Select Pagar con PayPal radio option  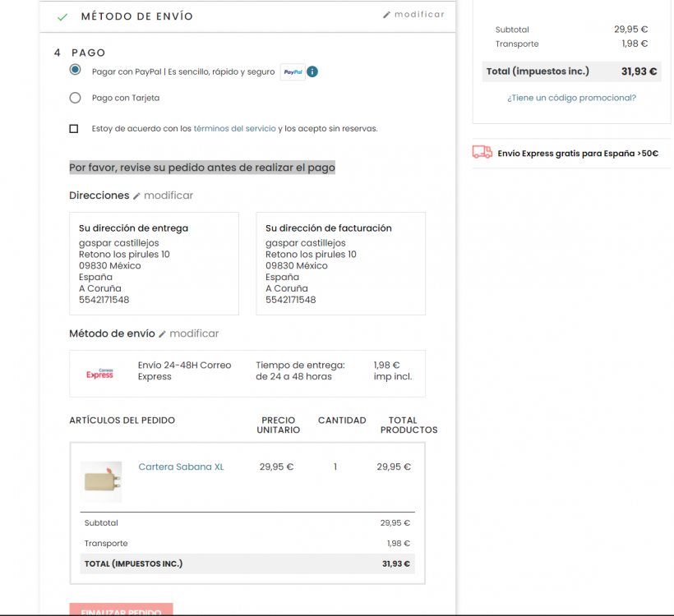[x=76, y=70]
